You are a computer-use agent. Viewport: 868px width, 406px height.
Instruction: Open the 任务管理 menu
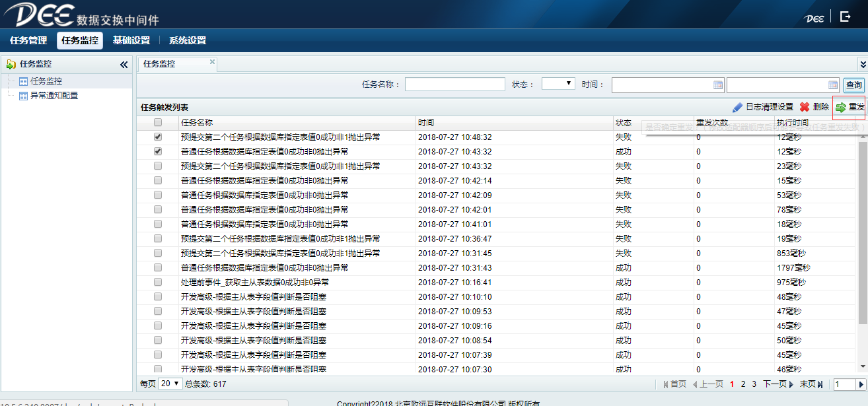[28, 40]
